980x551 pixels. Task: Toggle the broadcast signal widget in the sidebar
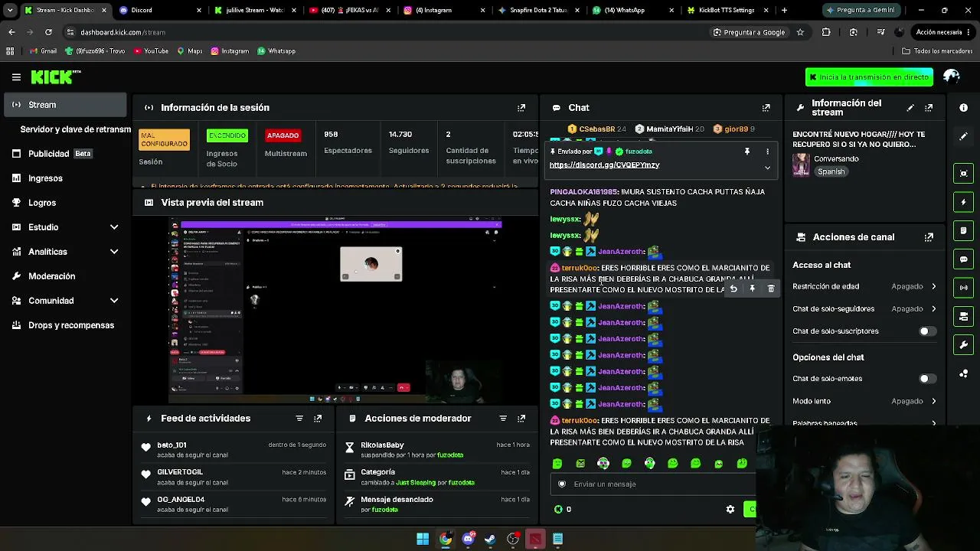tap(964, 288)
